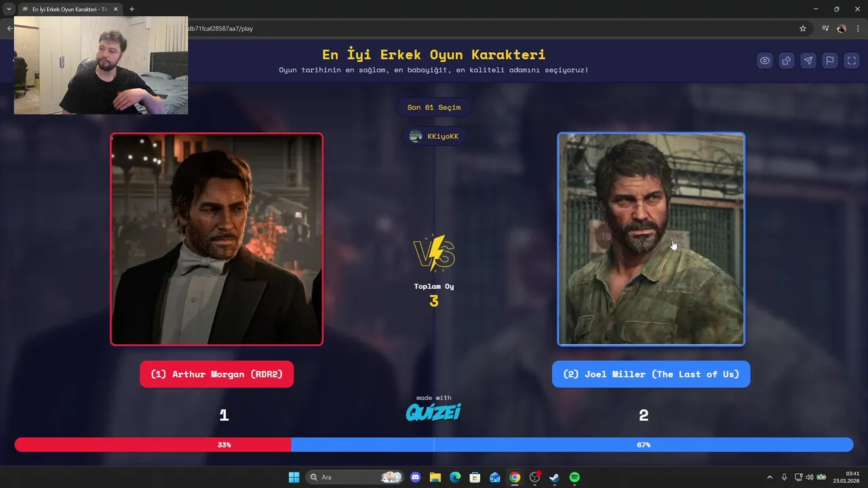This screenshot has width=868, height=488.
Task: Open Steam from the taskbar
Action: click(554, 477)
